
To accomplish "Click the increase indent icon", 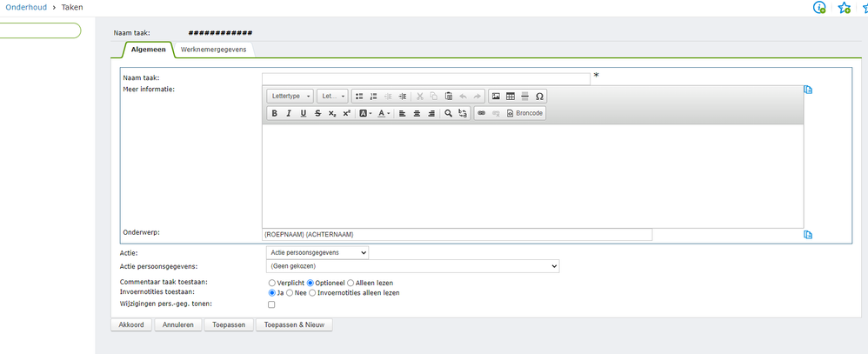I will pos(403,96).
